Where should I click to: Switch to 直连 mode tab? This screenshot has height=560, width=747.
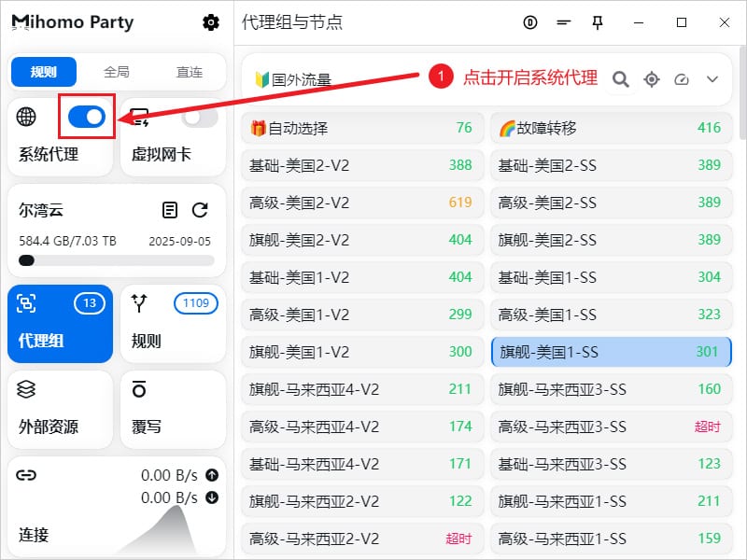click(x=190, y=72)
